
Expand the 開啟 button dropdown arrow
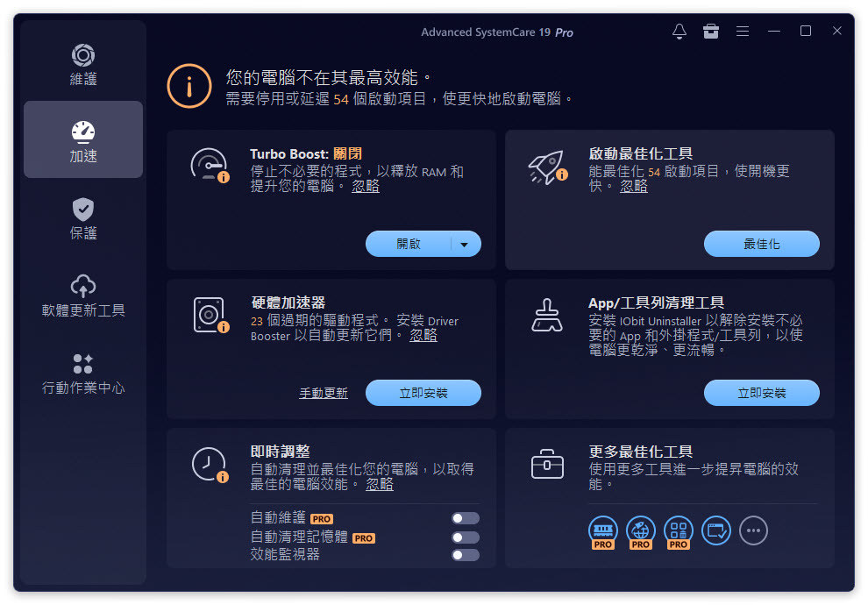pyautogui.click(x=465, y=244)
